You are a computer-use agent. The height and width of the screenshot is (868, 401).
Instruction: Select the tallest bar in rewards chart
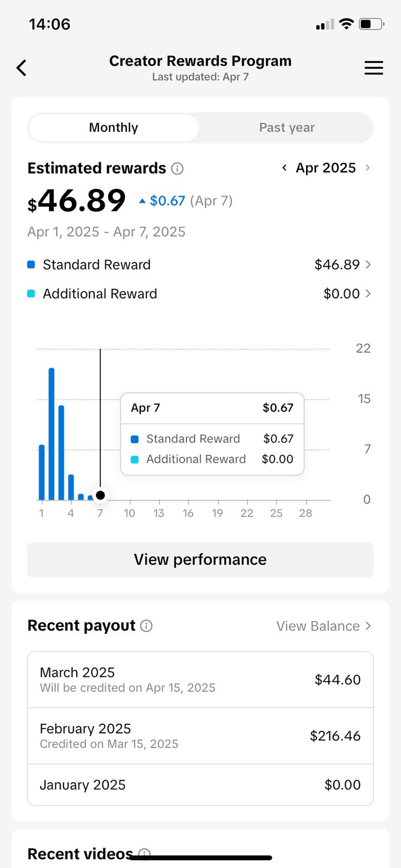click(52, 434)
